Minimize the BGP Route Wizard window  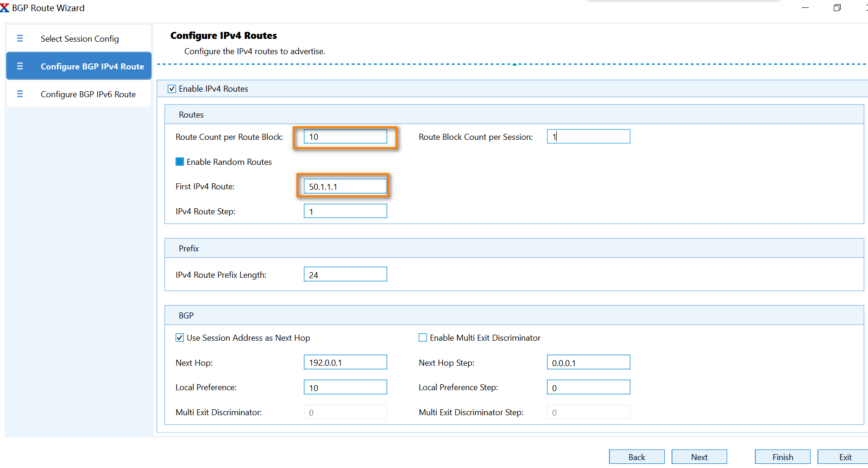pos(805,8)
